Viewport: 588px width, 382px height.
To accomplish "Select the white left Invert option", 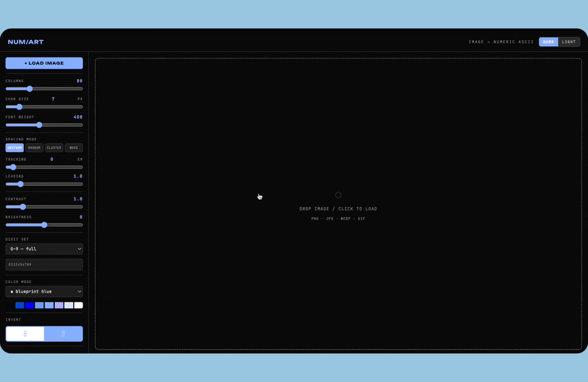I will [x=25, y=334].
